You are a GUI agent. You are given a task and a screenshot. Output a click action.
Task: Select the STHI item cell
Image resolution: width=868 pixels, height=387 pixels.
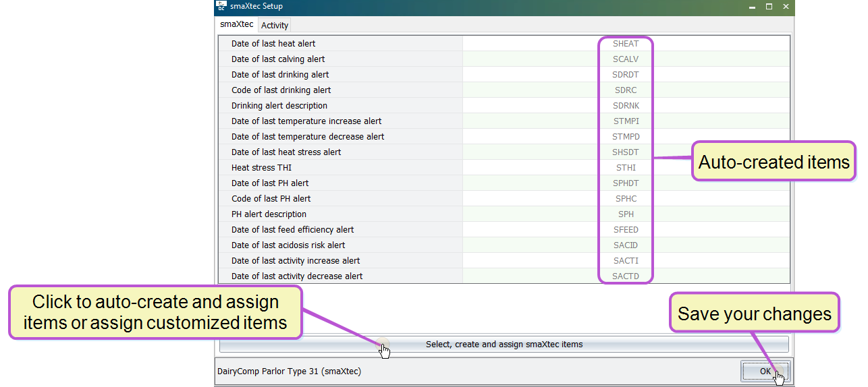(626, 167)
